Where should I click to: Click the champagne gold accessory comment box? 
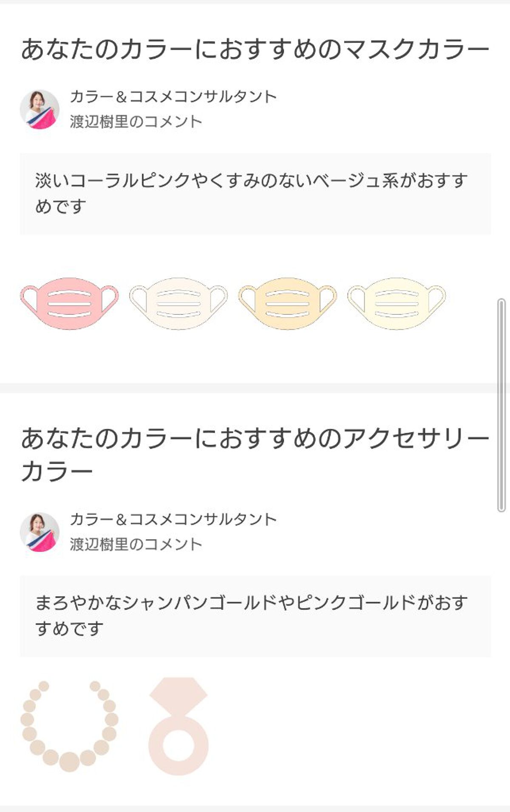click(x=255, y=616)
